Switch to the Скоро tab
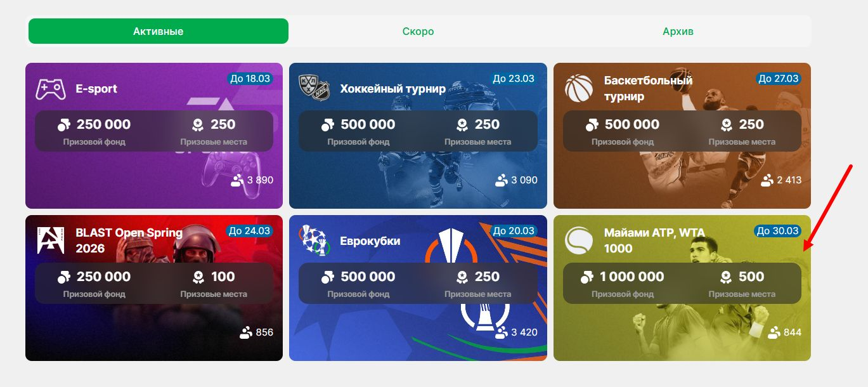Viewport: 868px width, 387px height. 418,31
